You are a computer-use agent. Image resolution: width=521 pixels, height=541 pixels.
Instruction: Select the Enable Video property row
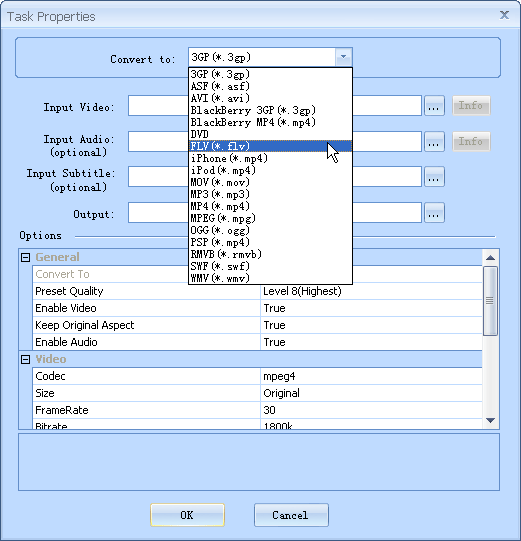[x=257, y=308]
